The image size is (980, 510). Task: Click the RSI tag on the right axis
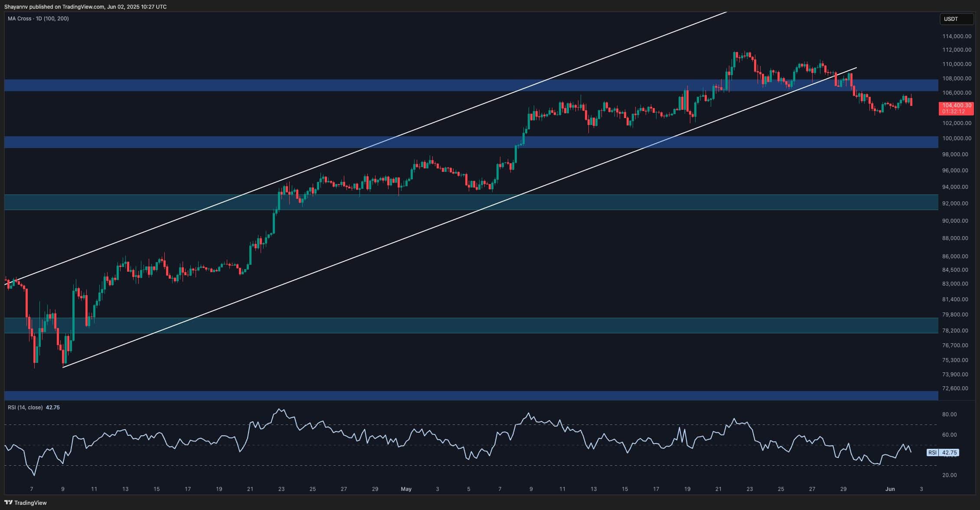(932, 452)
